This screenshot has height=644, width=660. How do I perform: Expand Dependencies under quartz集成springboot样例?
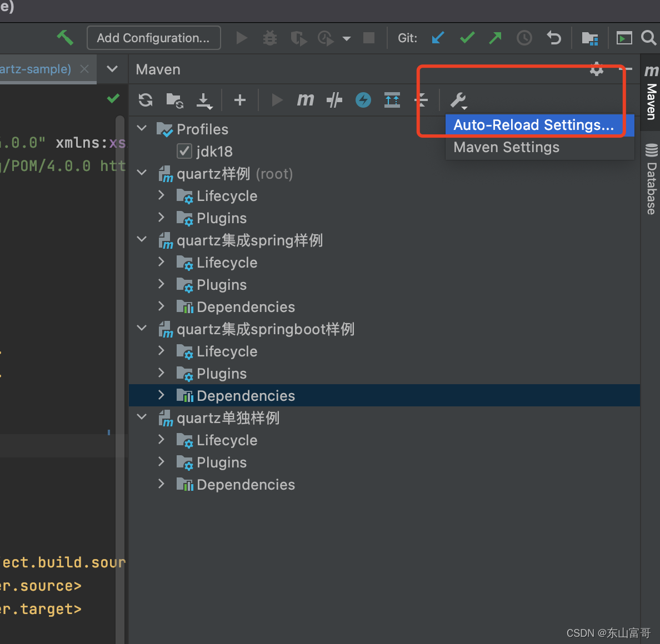(161, 395)
